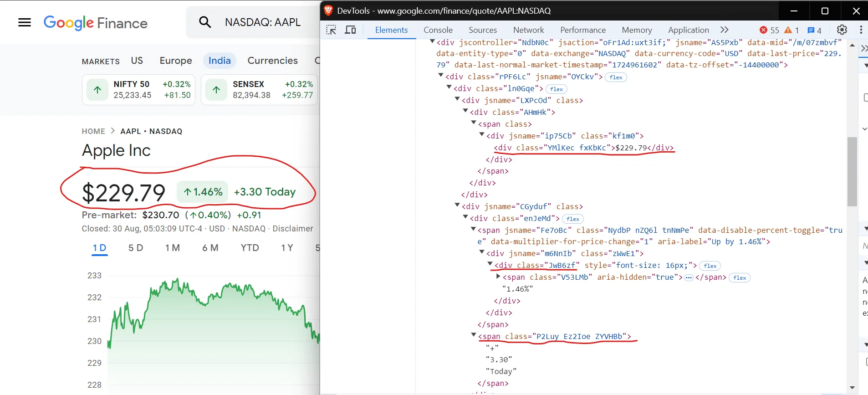Open the Google Finance hamburger menu

point(25,22)
